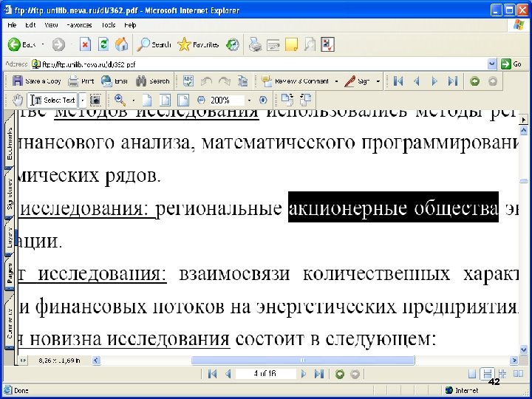Viewport: 532px width, 399px height.
Task: Click the ABC spell check icon
Action: click(188, 81)
